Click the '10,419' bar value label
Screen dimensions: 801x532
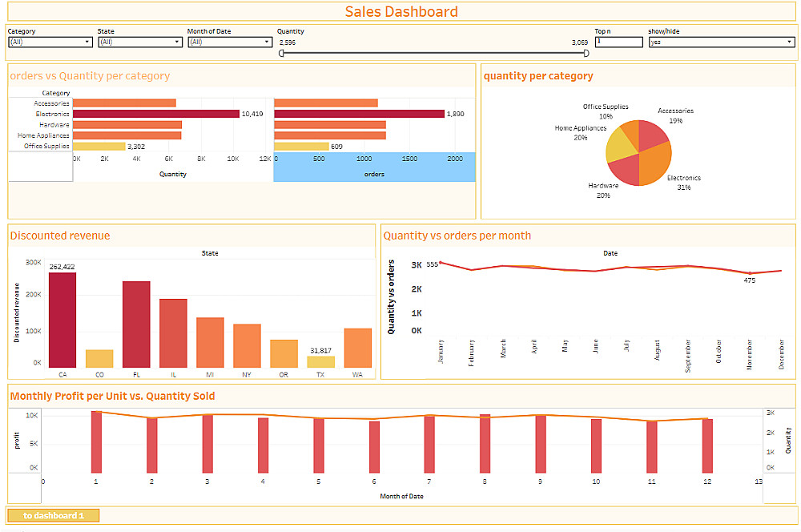252,114
